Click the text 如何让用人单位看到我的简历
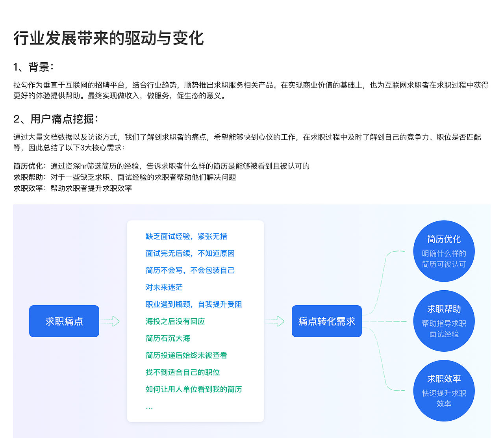 tap(193, 389)
